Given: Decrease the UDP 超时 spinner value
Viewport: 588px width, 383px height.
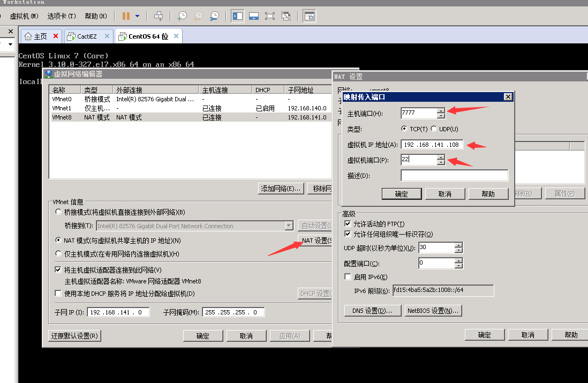Looking at the screenshot, I should click(458, 250).
